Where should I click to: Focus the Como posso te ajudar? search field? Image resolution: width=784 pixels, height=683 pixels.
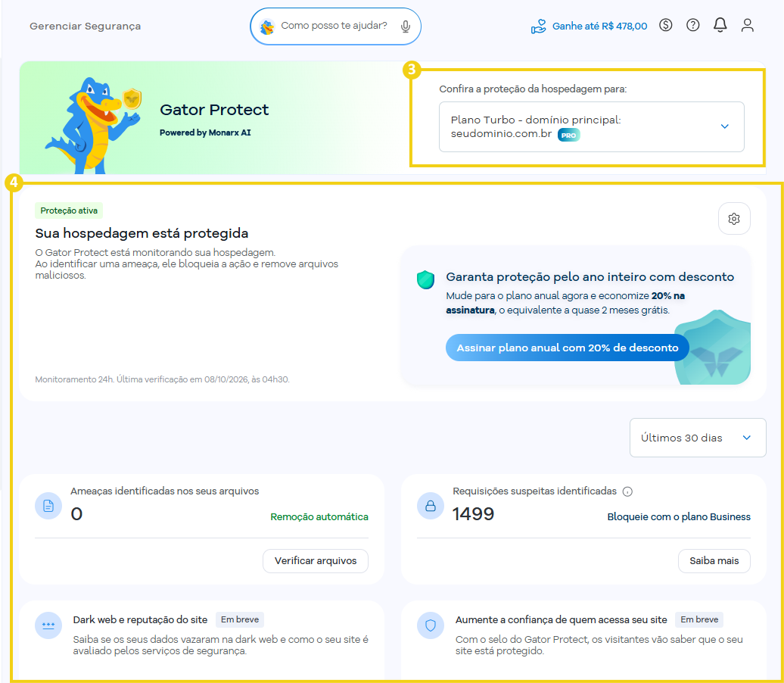click(334, 26)
